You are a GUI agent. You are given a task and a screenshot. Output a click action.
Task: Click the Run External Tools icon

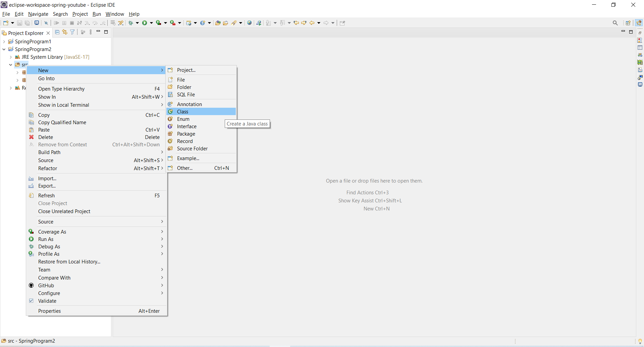pyautogui.click(x=173, y=23)
